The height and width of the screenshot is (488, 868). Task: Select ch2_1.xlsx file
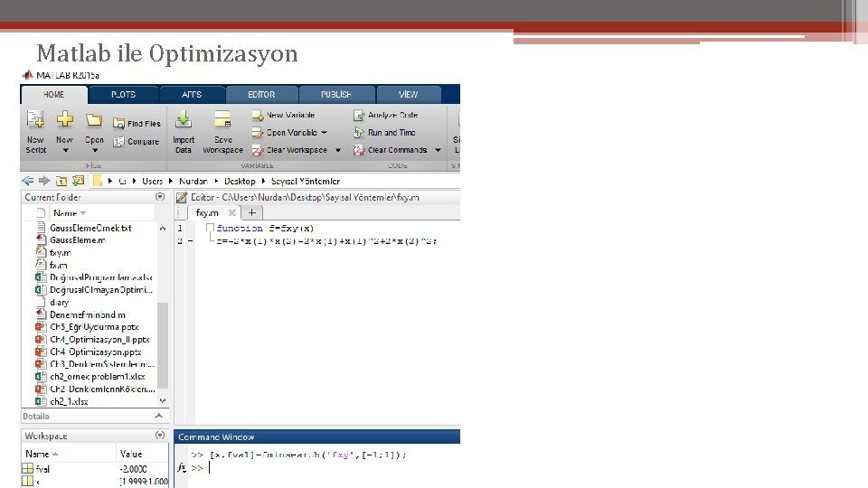click(x=69, y=401)
